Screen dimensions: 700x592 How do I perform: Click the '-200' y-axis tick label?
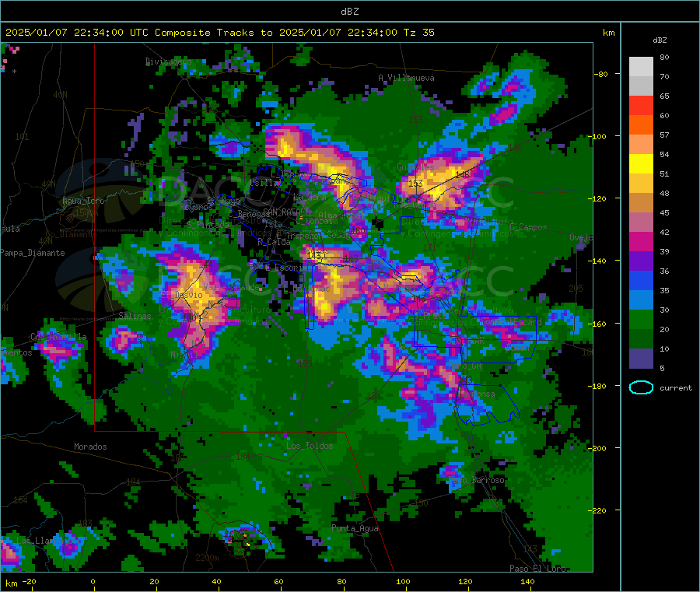[598, 449]
